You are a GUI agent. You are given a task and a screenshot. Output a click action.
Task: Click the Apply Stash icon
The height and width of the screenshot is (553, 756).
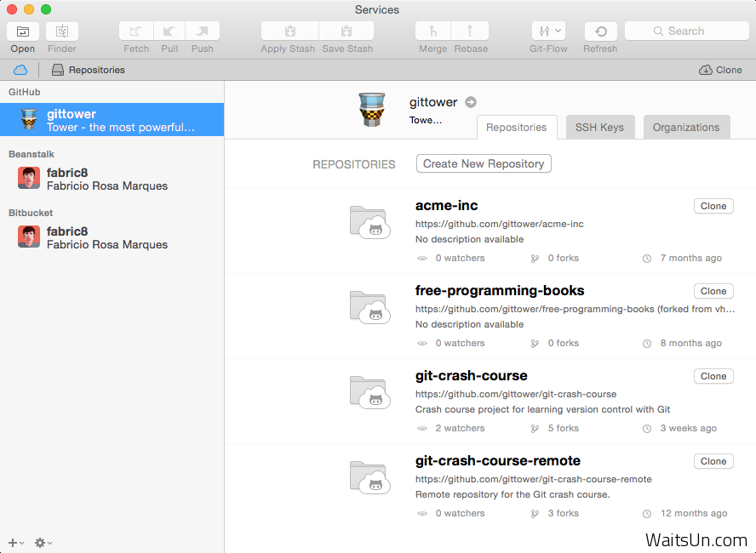click(x=289, y=31)
